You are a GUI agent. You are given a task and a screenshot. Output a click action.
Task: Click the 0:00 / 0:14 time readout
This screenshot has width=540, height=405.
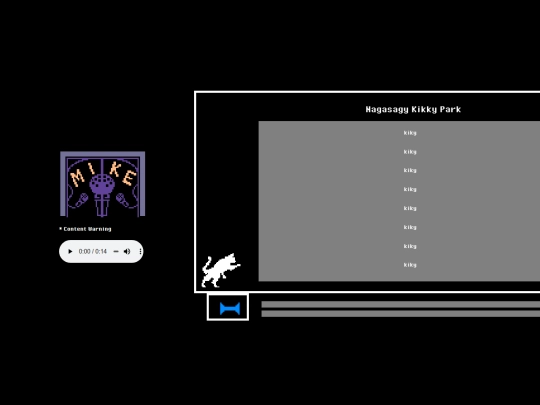pyautogui.click(x=93, y=251)
